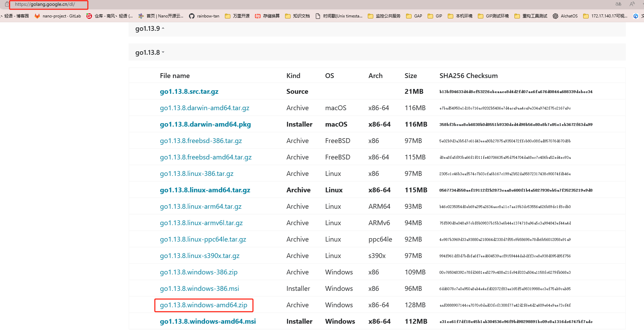Download go1.13.8.linux-amd64.tar.gz
This screenshot has width=644, height=336.
pyautogui.click(x=205, y=190)
